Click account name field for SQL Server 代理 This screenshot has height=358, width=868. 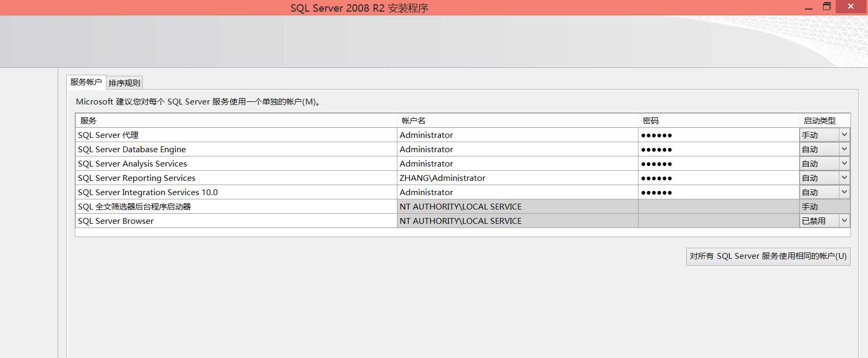(517, 135)
